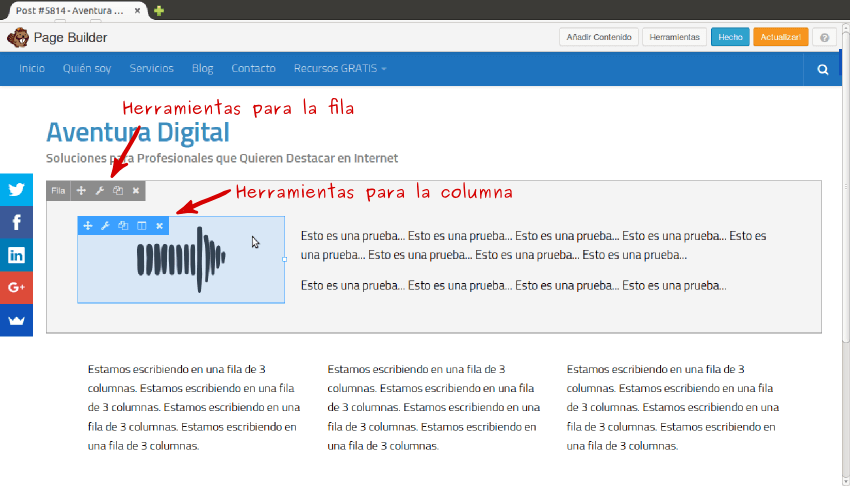Open column module settings wrench
The width and height of the screenshot is (850, 486).
pyautogui.click(x=106, y=226)
